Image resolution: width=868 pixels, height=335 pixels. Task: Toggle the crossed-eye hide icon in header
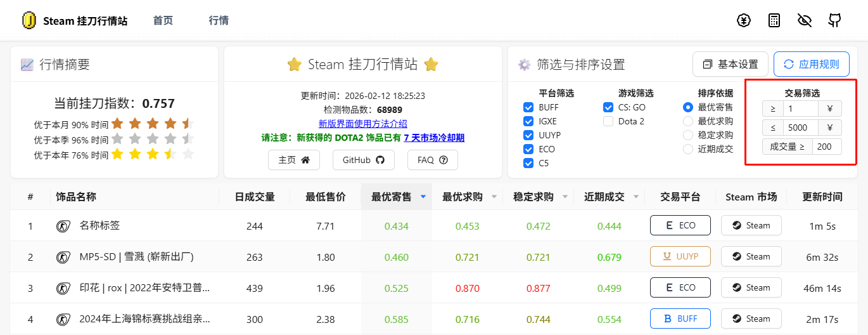click(x=805, y=20)
